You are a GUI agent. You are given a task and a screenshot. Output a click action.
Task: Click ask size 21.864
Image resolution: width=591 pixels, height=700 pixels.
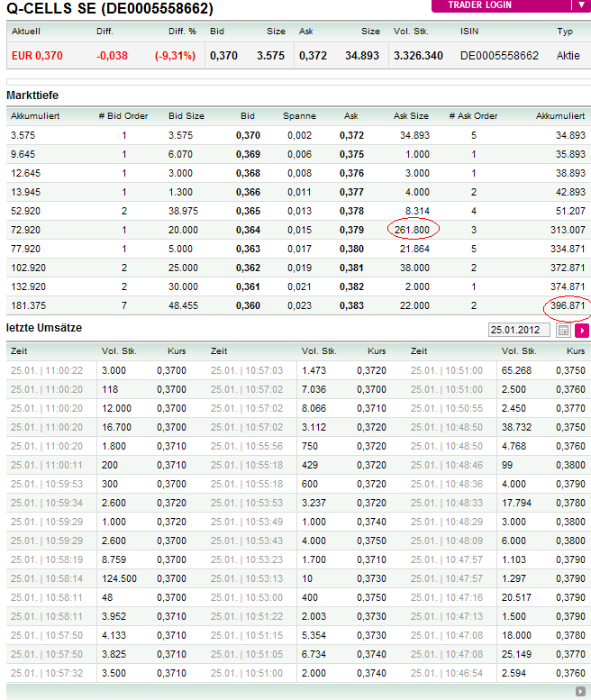(414, 250)
